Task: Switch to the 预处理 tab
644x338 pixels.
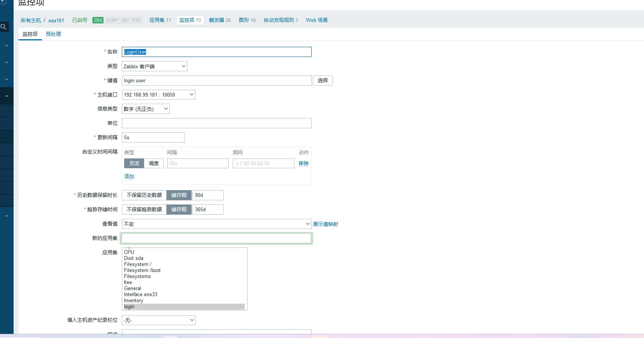Action: (x=53, y=34)
